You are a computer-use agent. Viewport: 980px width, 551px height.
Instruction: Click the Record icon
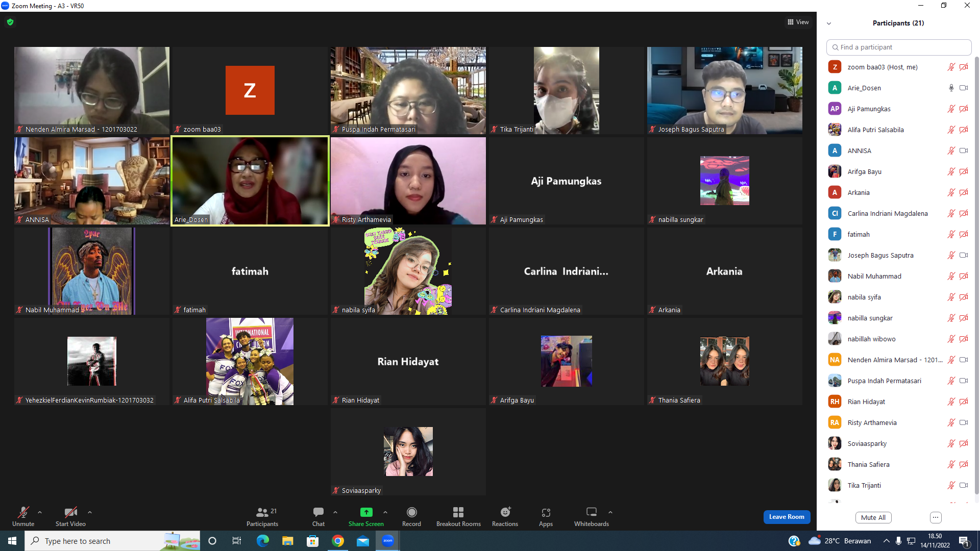coord(411,512)
